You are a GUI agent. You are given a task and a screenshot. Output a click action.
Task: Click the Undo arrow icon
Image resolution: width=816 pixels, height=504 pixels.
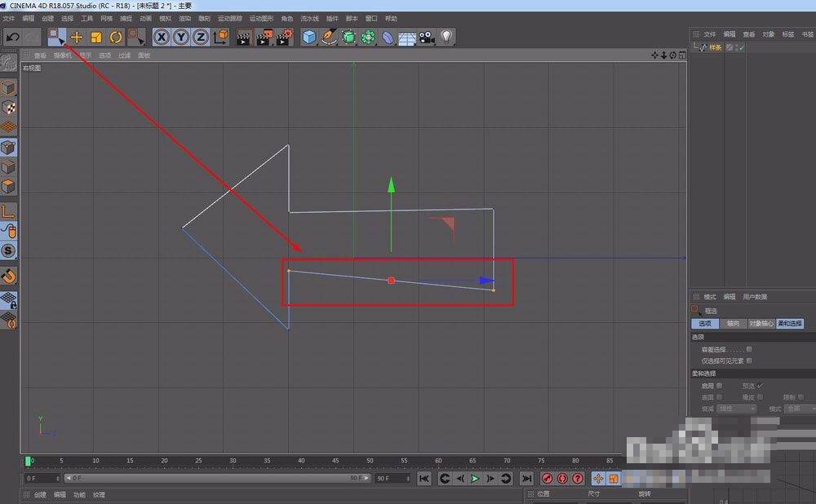pyautogui.click(x=12, y=37)
